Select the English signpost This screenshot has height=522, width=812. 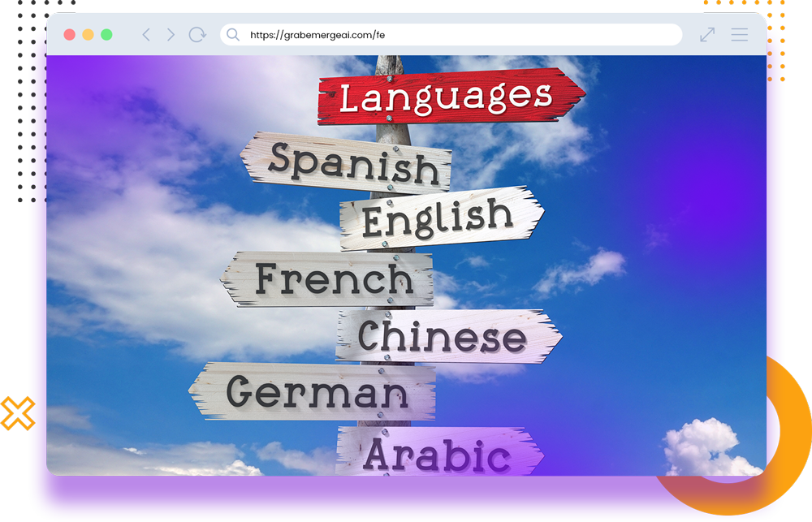click(x=438, y=218)
